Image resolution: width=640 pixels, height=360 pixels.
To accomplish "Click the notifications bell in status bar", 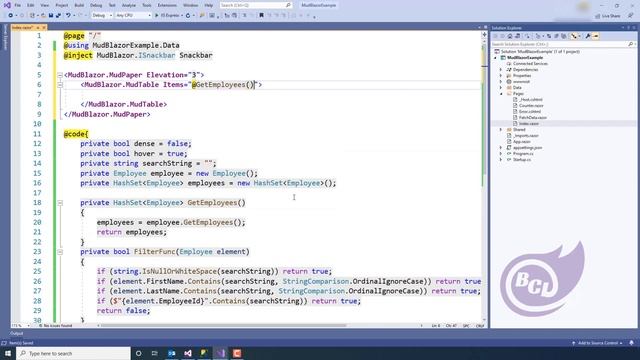I will [x=631, y=343].
